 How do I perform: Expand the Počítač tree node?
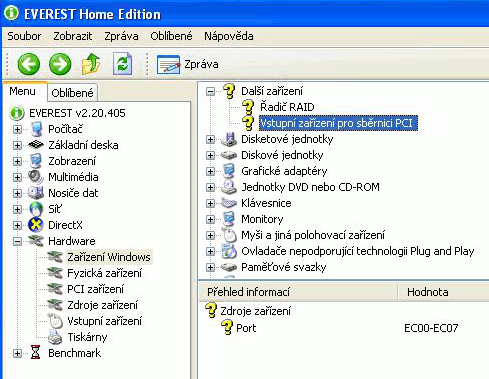tap(17, 129)
